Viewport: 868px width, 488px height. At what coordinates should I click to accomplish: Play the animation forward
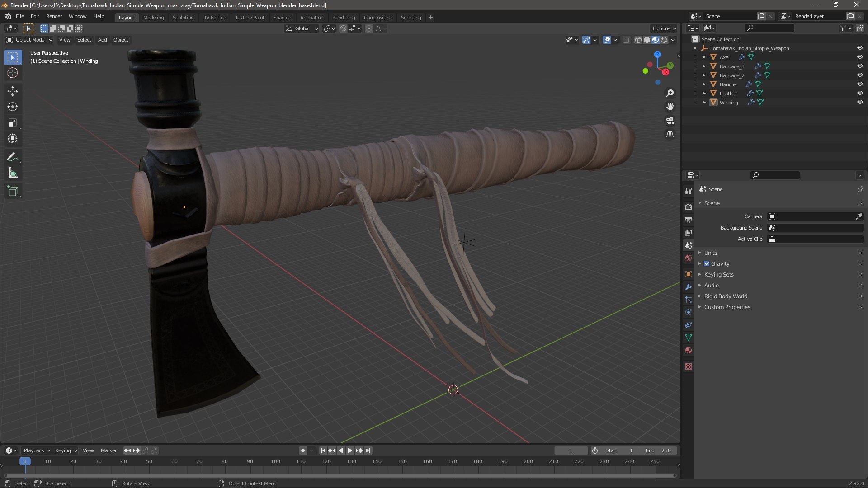coord(349,450)
